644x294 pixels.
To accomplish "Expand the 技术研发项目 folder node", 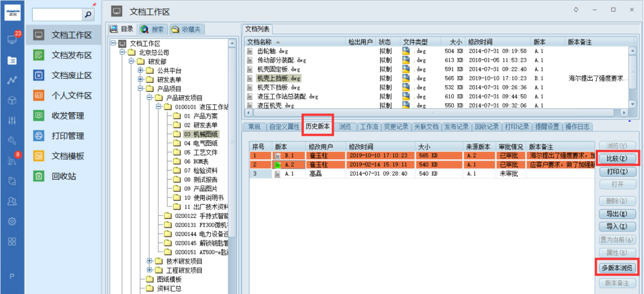I will (x=150, y=261).
